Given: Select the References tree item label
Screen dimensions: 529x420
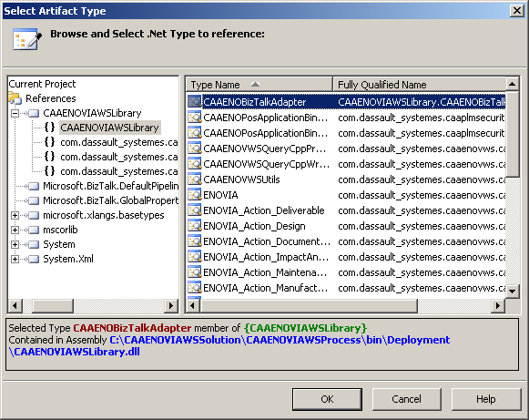Looking at the screenshot, I should pyautogui.click(x=51, y=98).
